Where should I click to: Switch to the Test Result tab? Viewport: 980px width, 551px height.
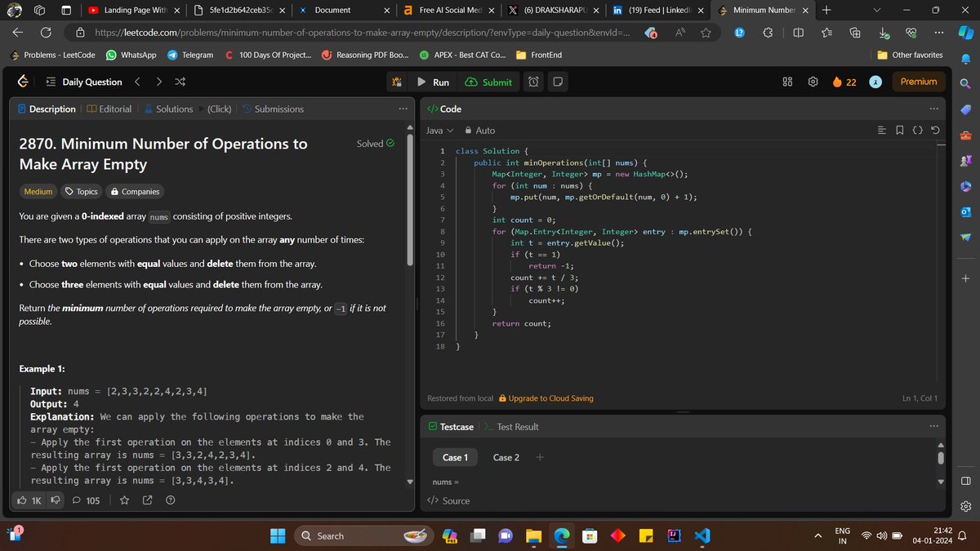(511, 427)
